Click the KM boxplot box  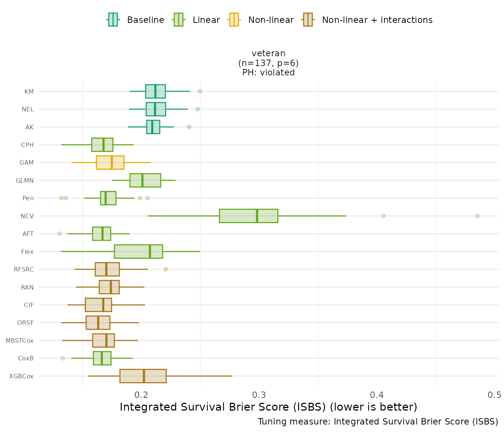155,91
